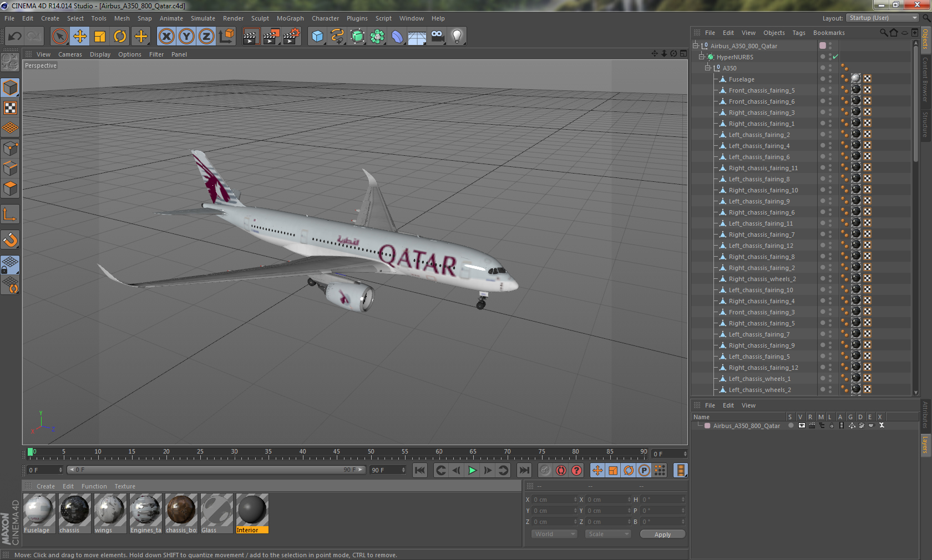Toggle HyperNURBS enabled green checkmark

(x=835, y=57)
